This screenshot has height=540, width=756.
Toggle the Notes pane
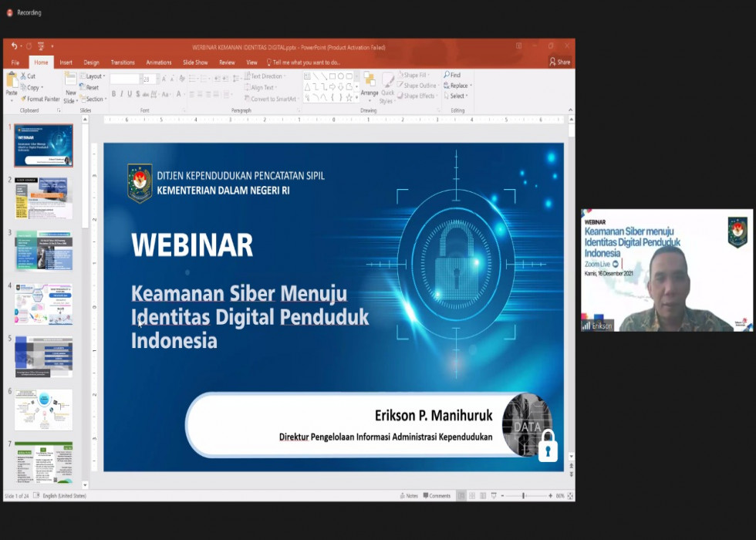[408, 496]
